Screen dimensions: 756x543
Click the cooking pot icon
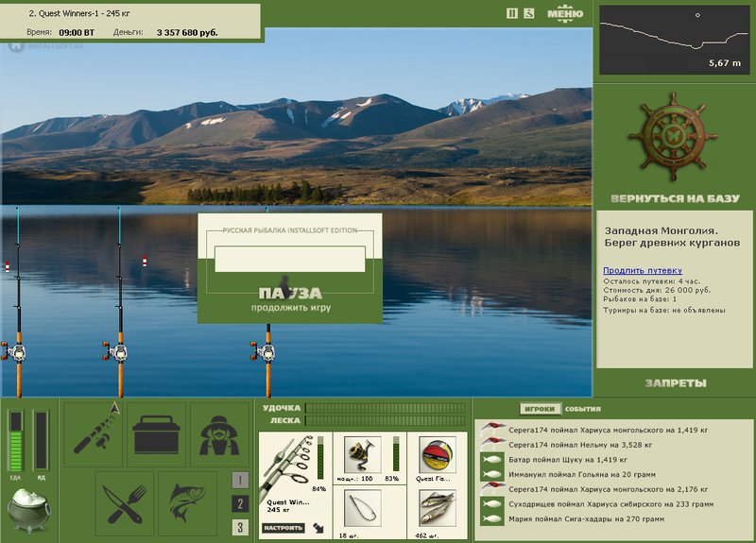point(28,511)
